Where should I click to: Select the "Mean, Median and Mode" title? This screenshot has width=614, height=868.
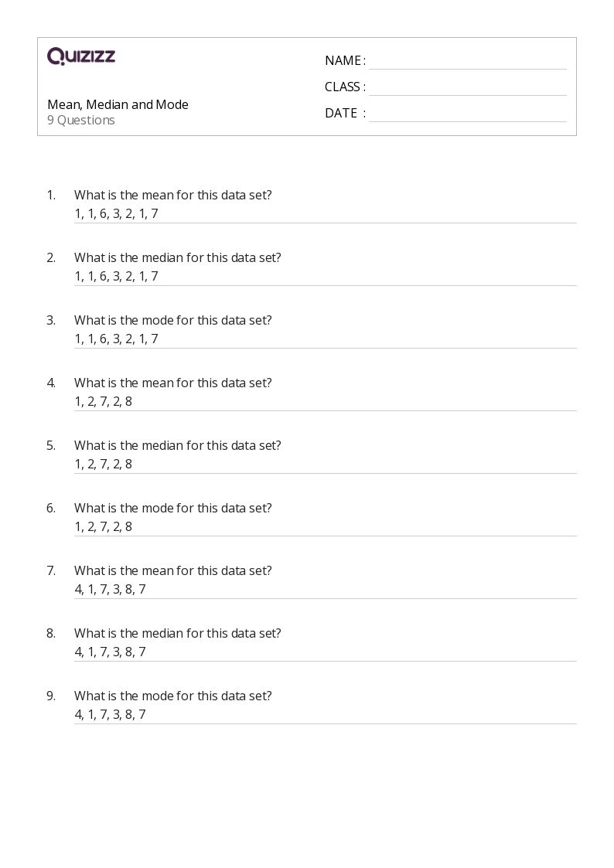(118, 104)
